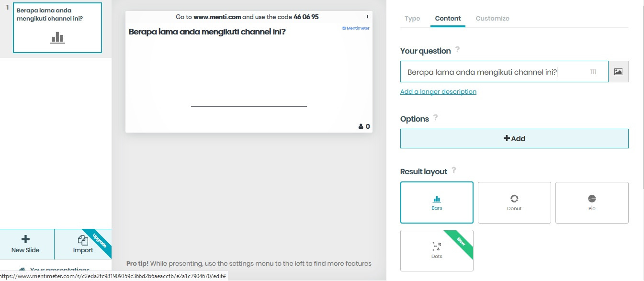Click the help icon next to Options
644x281 pixels.
coord(435,117)
